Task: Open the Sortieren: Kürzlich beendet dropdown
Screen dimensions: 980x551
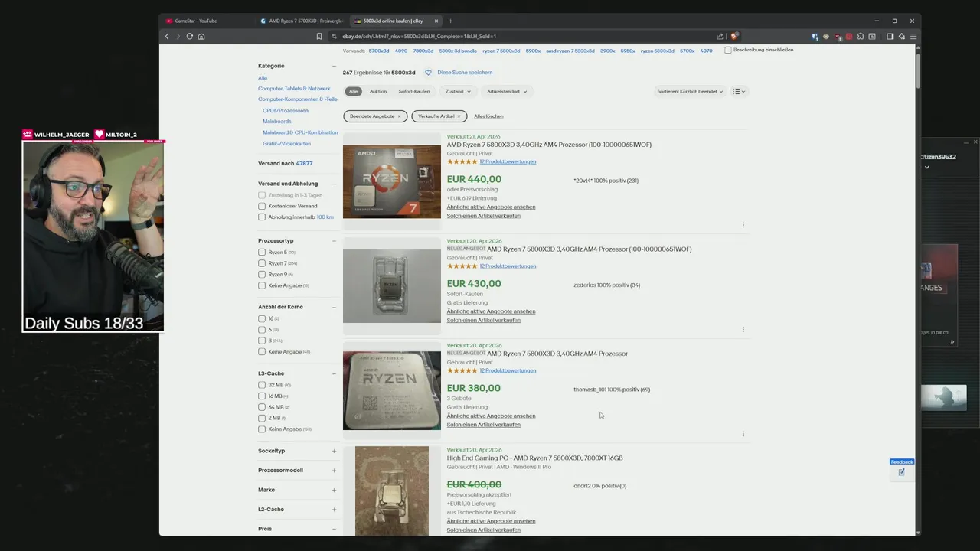Action: coord(690,91)
